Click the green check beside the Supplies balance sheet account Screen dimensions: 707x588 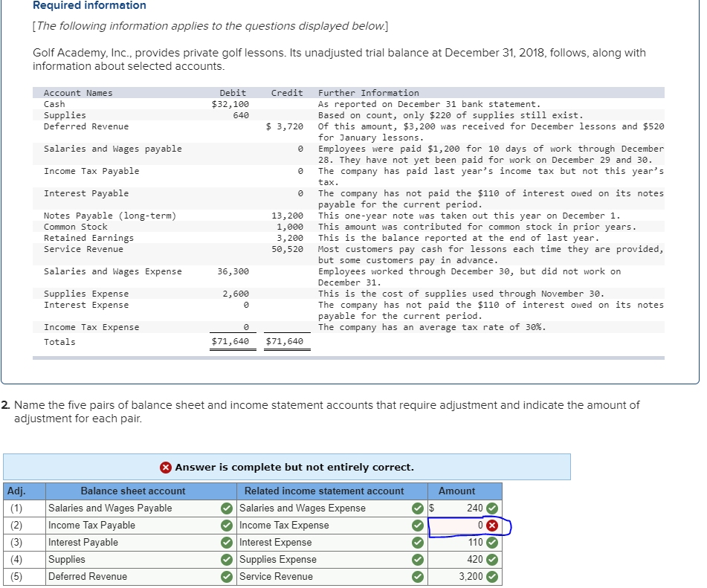tap(227, 560)
